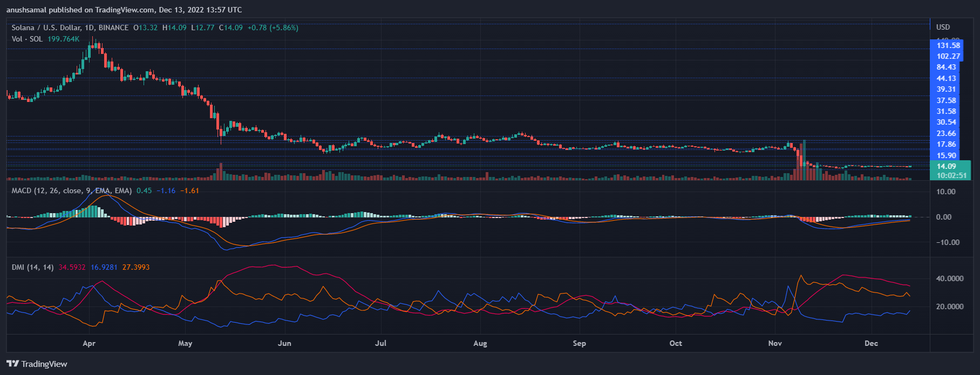Click the volume value 199.764K
The height and width of the screenshot is (375, 980).
[63, 39]
